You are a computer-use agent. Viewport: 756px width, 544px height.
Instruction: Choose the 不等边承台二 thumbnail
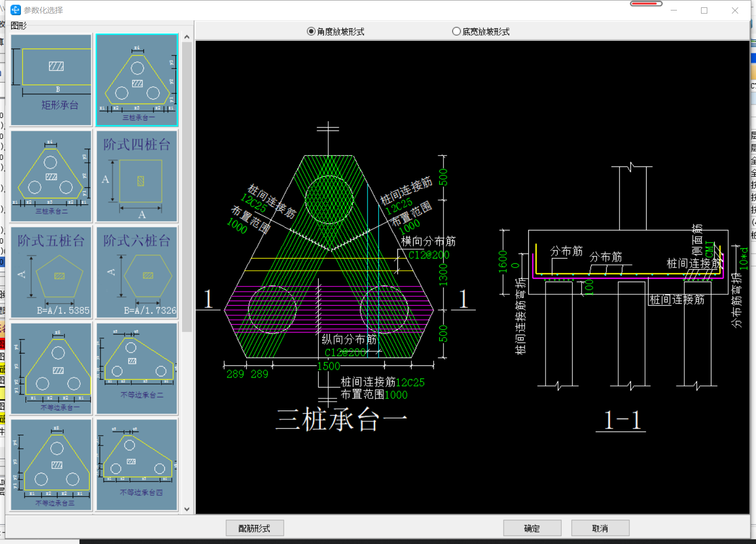(x=137, y=369)
